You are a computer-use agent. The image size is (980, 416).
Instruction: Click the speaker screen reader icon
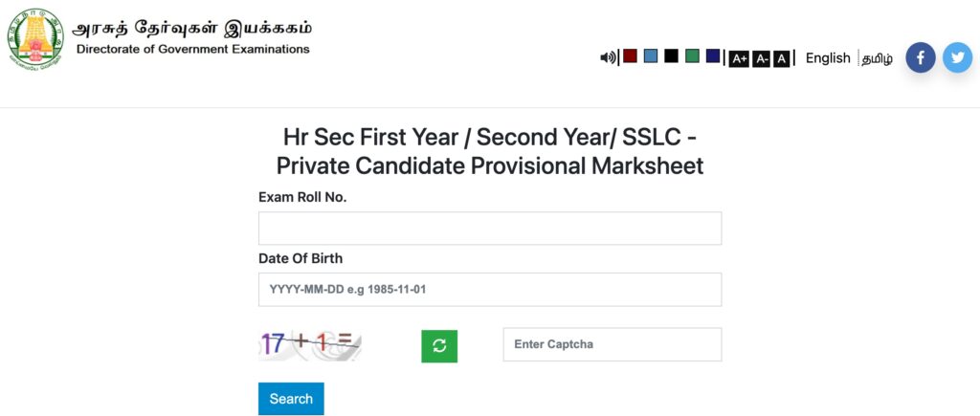tap(608, 57)
